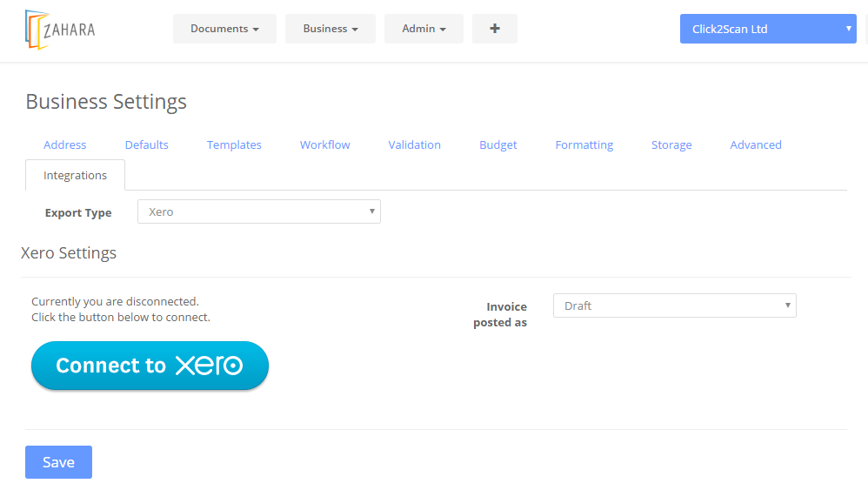
Task: Click the Business Settings heading
Action: coord(106,102)
